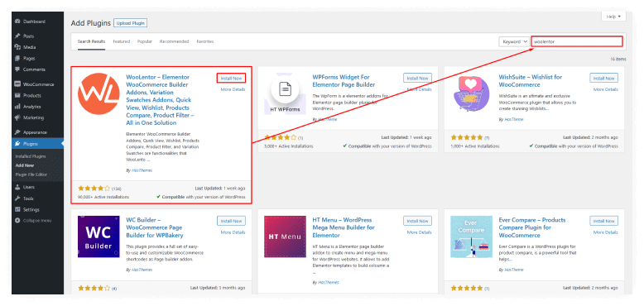The image size is (644, 306).
Task: Click the WC Builder plugin logo
Action: pyautogui.click(x=99, y=237)
